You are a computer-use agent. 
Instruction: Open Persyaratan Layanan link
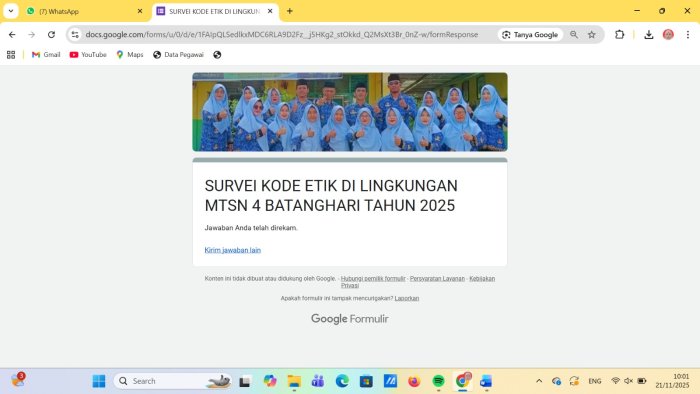[437, 278]
